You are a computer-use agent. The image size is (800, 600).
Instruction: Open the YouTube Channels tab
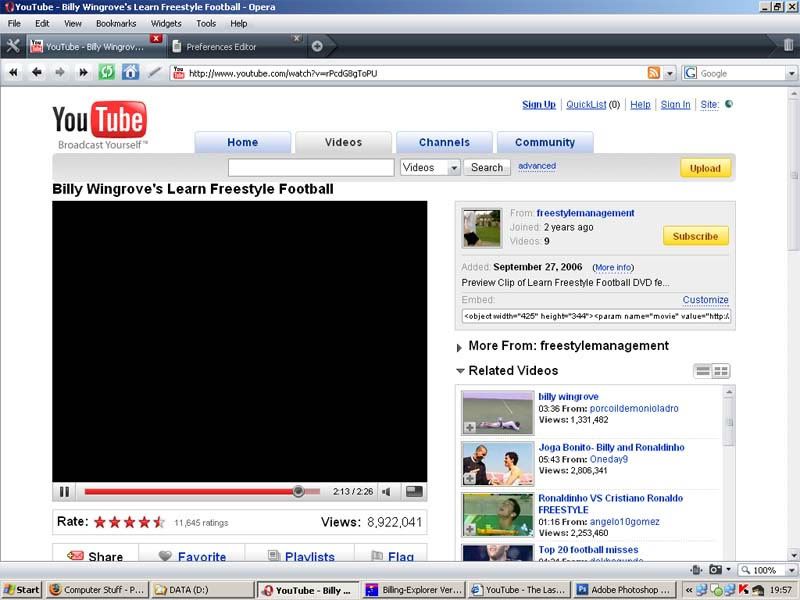coord(444,142)
